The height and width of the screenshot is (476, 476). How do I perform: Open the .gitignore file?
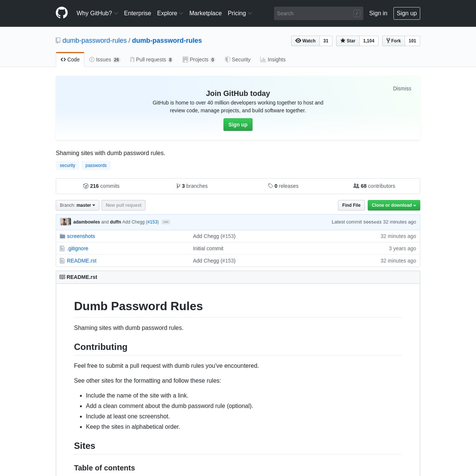(x=78, y=248)
